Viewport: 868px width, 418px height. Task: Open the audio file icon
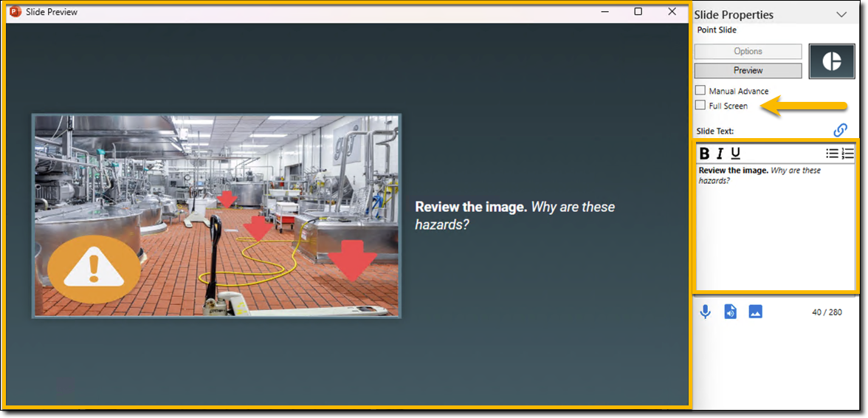pyautogui.click(x=730, y=312)
